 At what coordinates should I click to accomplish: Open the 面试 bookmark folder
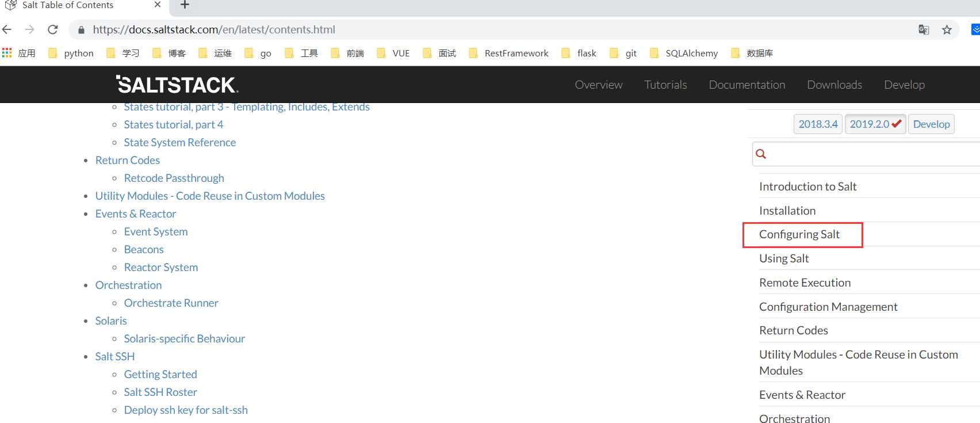(439, 53)
